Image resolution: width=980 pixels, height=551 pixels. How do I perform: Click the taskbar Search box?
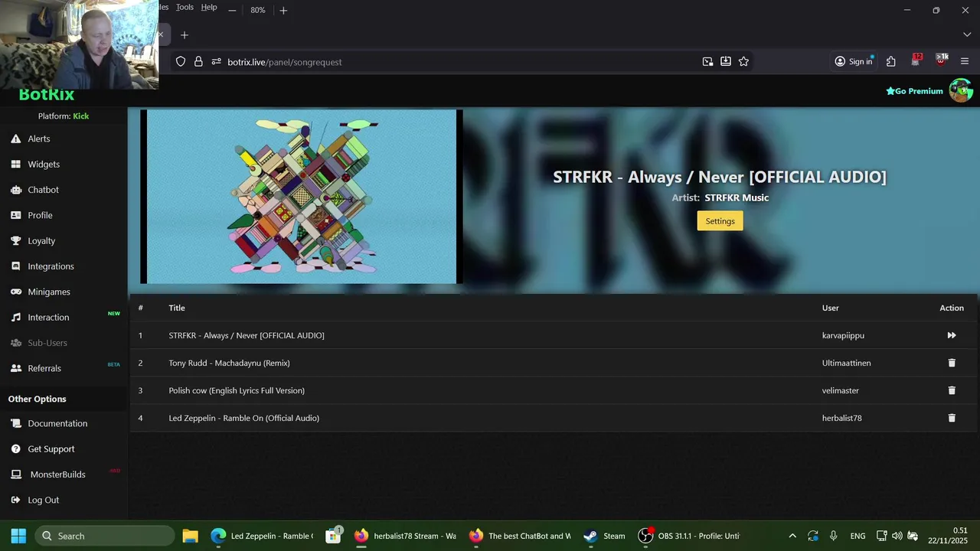(105, 536)
